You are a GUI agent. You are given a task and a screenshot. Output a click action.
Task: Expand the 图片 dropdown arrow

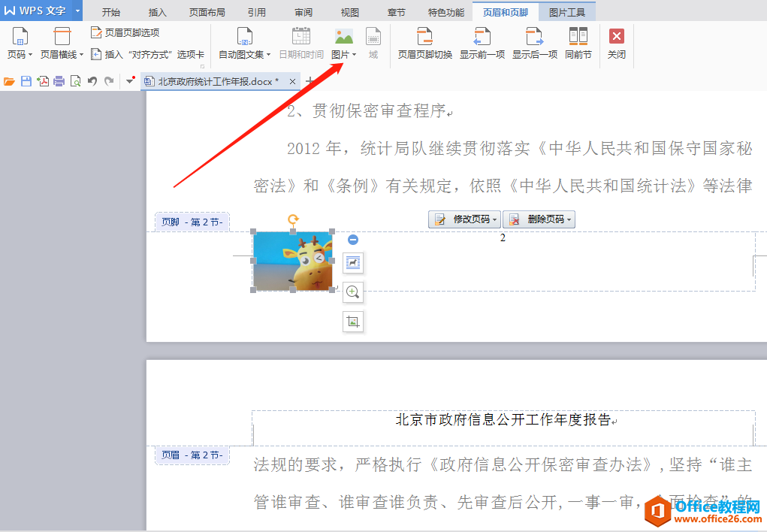[x=354, y=55]
